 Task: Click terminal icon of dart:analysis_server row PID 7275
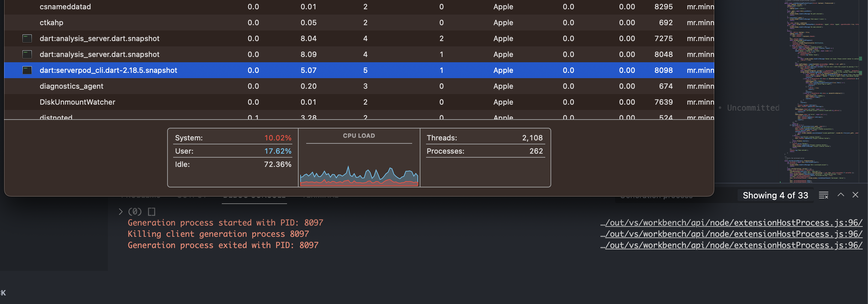(27, 38)
